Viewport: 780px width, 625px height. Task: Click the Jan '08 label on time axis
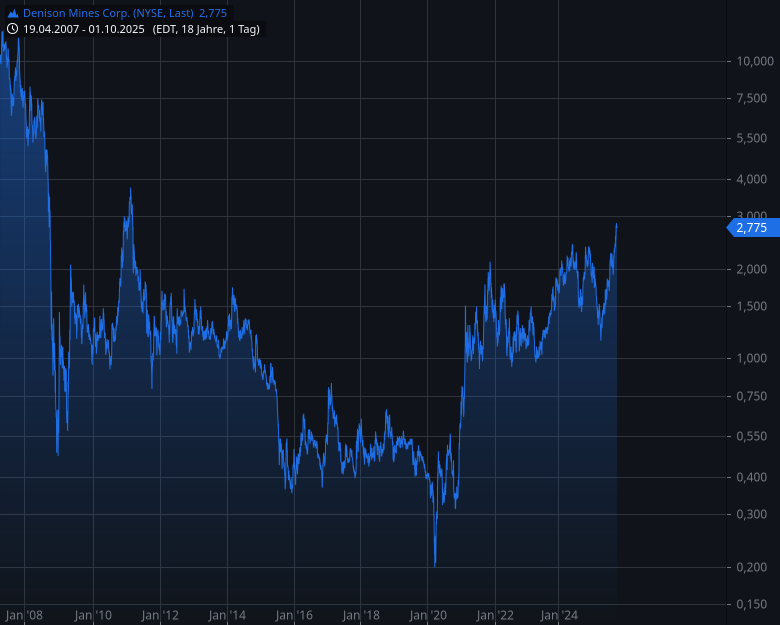(24, 615)
